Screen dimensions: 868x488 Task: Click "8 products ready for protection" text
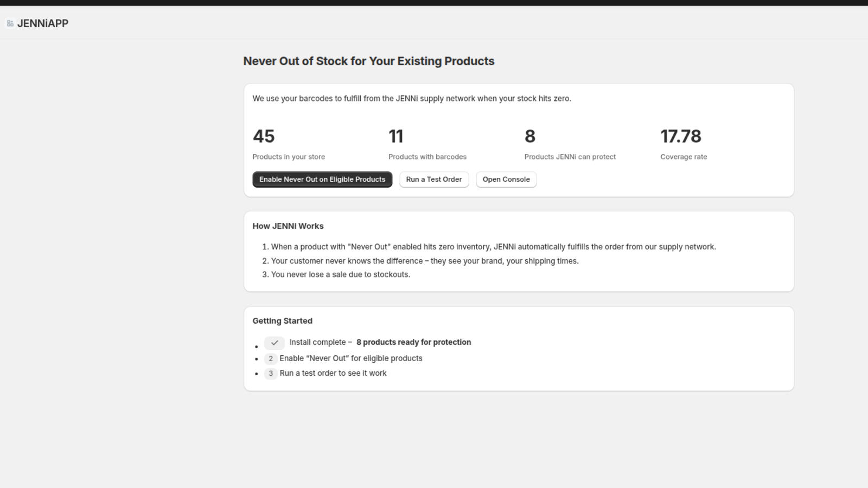(x=414, y=342)
